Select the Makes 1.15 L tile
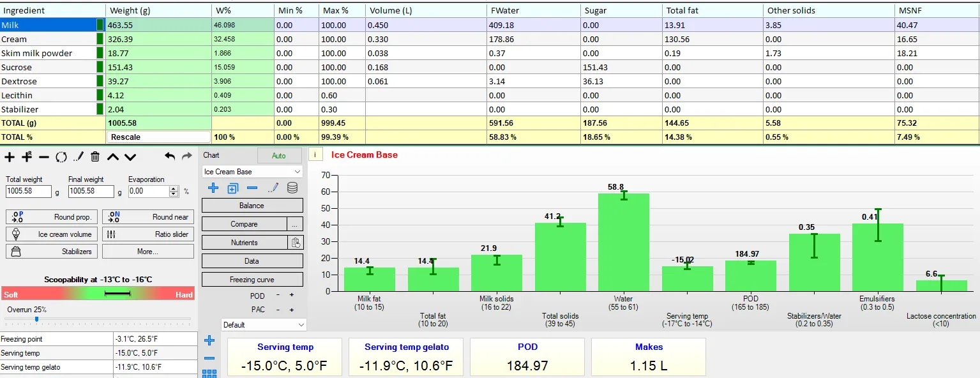This screenshot has width=980, height=378. click(x=649, y=358)
